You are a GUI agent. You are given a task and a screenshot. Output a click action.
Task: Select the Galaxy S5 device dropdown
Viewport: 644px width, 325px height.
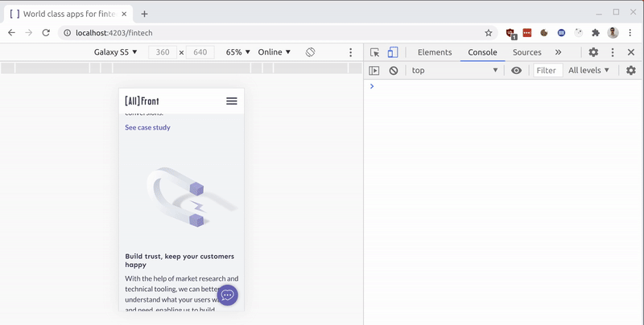115,52
